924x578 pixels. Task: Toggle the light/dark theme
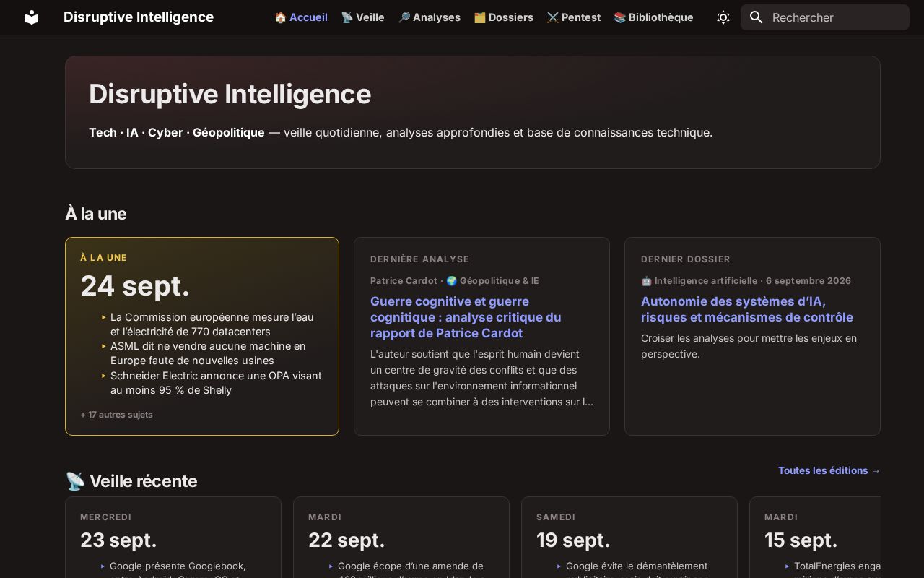point(723,17)
